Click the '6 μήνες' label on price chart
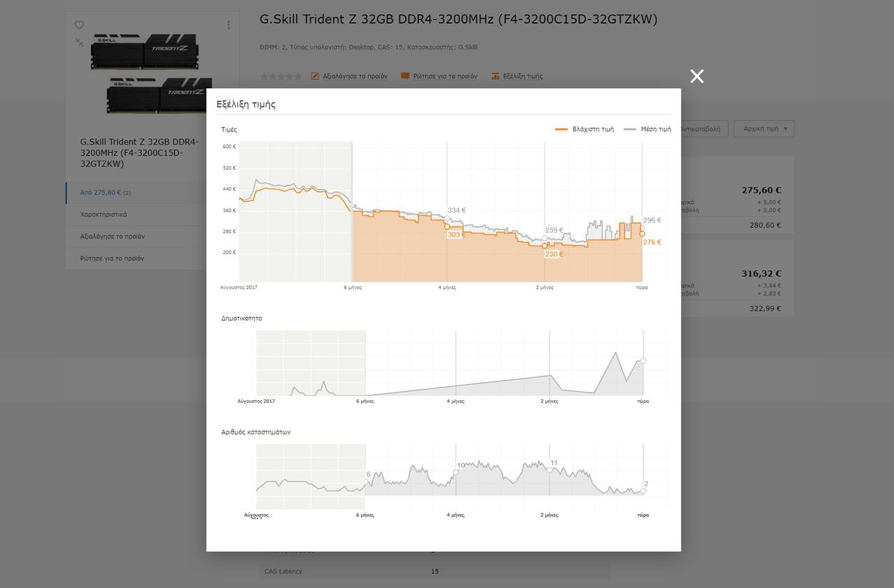The image size is (894, 588). tap(352, 287)
